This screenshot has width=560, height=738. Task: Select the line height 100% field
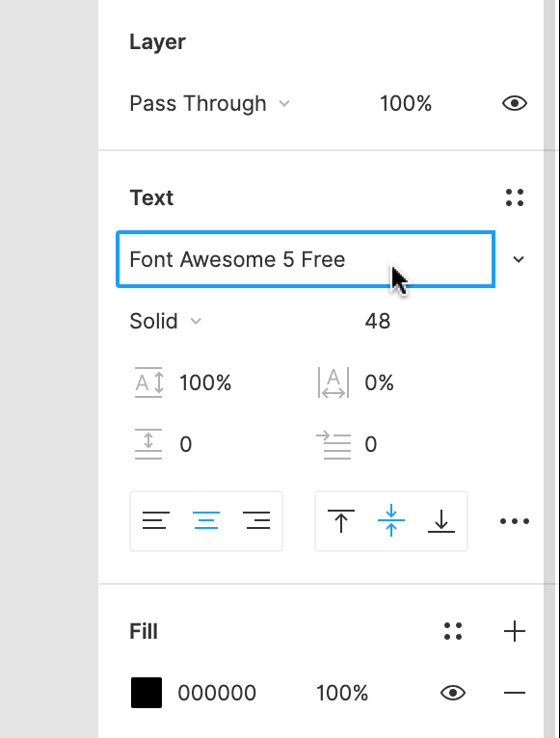tap(205, 382)
